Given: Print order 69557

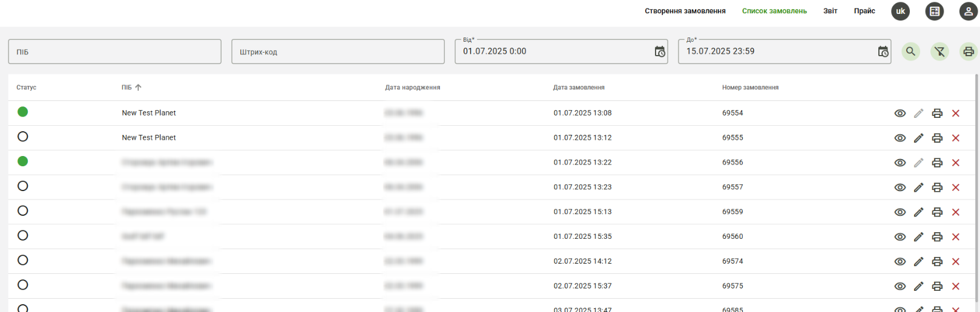Looking at the screenshot, I should click(937, 187).
